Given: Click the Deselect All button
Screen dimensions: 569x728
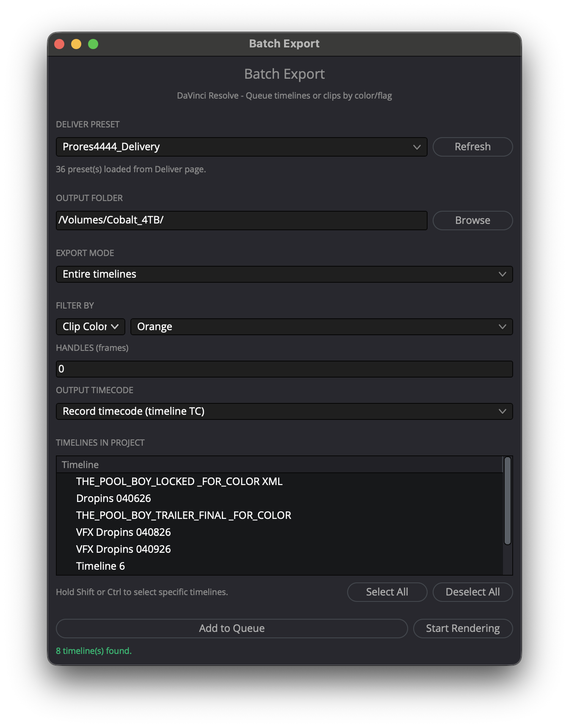Looking at the screenshot, I should pos(472,592).
